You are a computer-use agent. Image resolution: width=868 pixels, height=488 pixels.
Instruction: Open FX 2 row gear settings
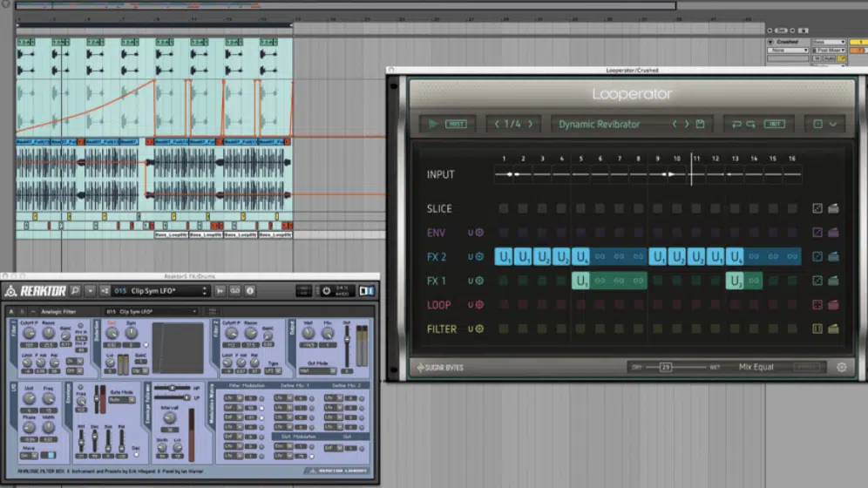point(479,256)
